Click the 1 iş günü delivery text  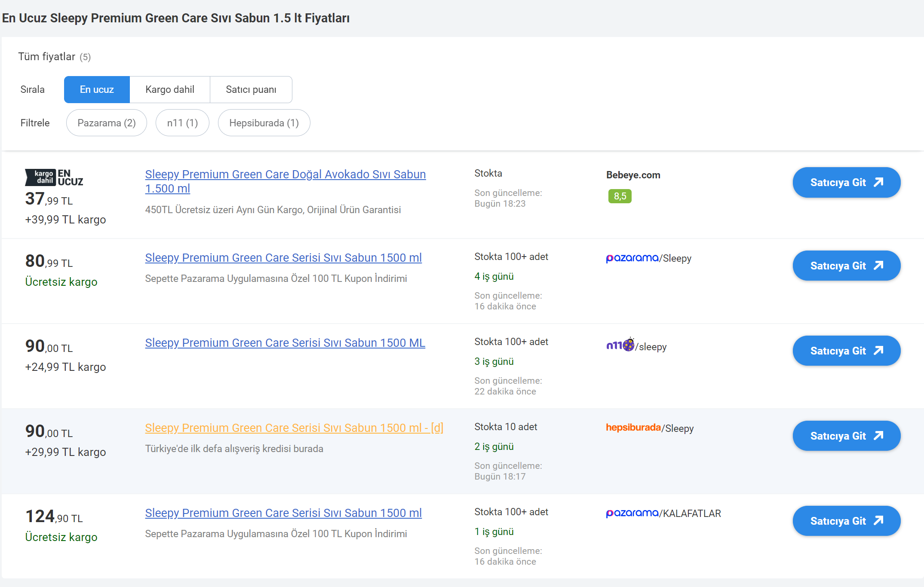pos(494,532)
